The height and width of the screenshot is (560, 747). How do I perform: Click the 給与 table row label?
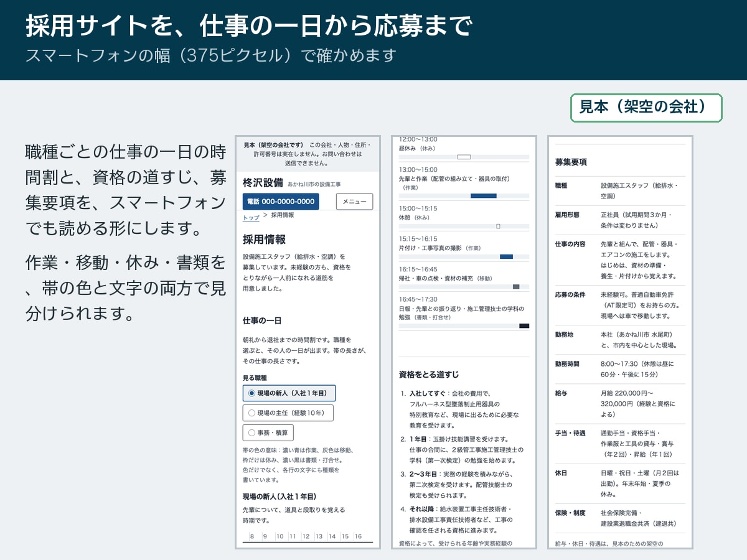pos(561,393)
